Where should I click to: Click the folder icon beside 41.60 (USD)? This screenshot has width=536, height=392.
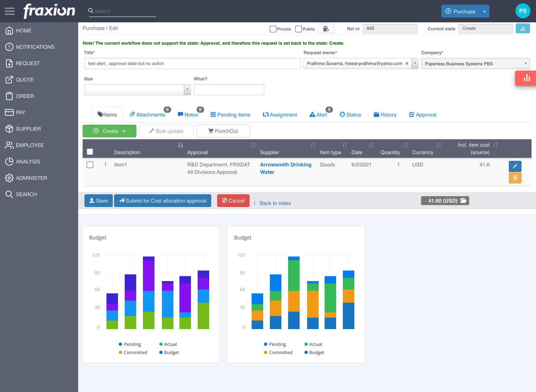463,201
